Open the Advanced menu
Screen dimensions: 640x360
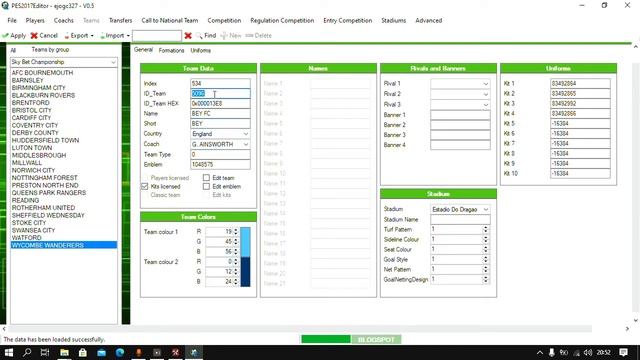(429, 20)
